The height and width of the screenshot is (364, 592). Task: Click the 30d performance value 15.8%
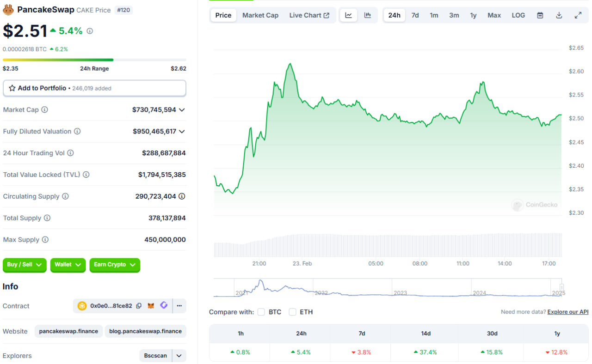(x=492, y=352)
